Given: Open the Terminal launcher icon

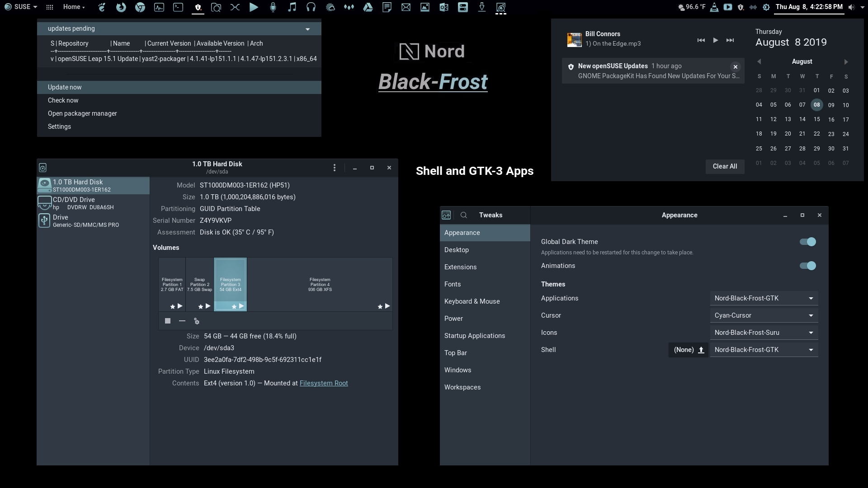Looking at the screenshot, I should (x=178, y=7).
